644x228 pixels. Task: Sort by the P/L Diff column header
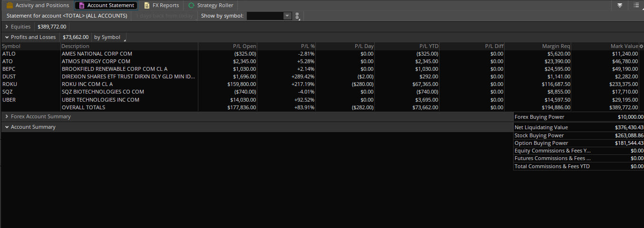472,46
